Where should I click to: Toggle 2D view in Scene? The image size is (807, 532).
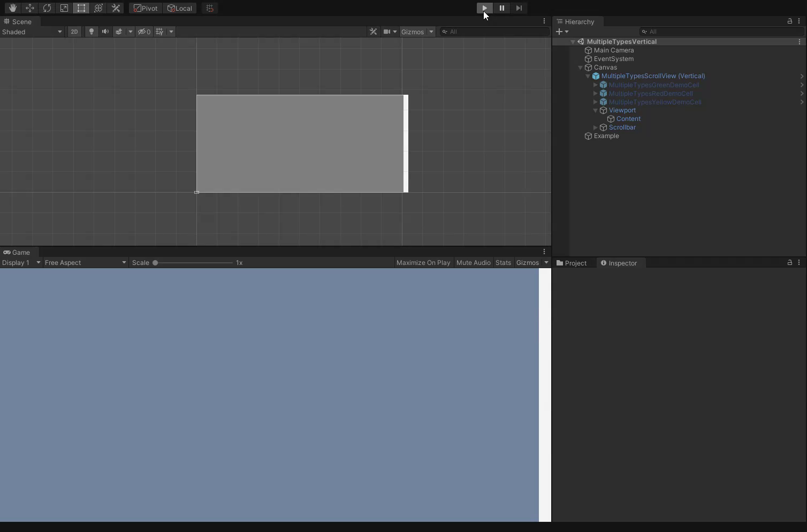(74, 32)
